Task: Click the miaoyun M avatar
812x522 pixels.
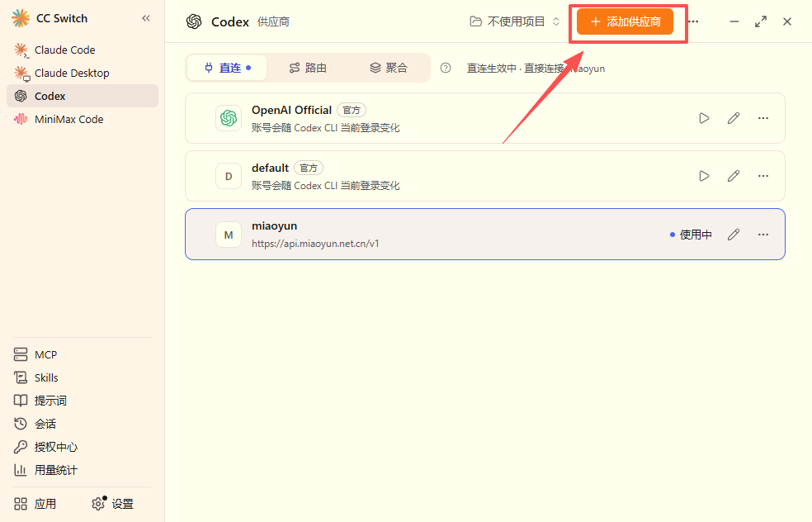Action: pyautogui.click(x=229, y=235)
